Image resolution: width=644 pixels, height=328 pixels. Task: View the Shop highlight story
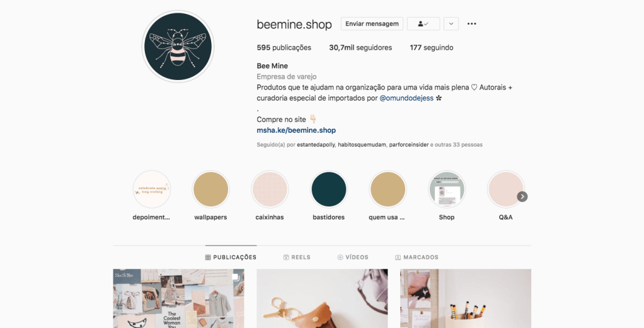coord(447,189)
